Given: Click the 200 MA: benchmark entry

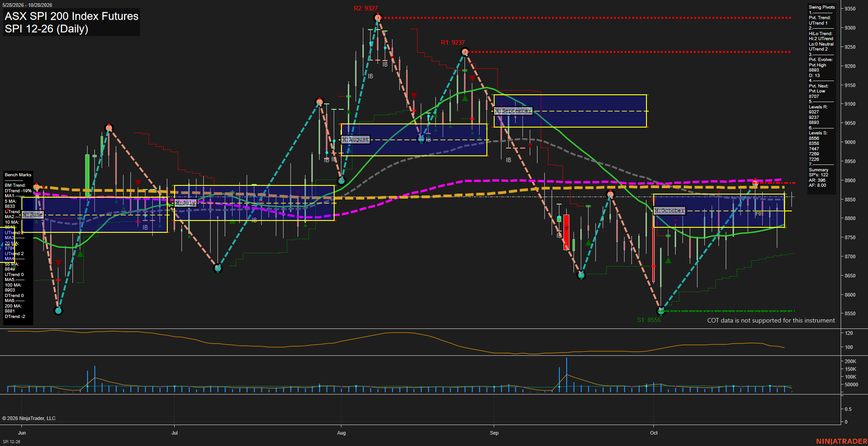Looking at the screenshot, I should (x=13, y=306).
